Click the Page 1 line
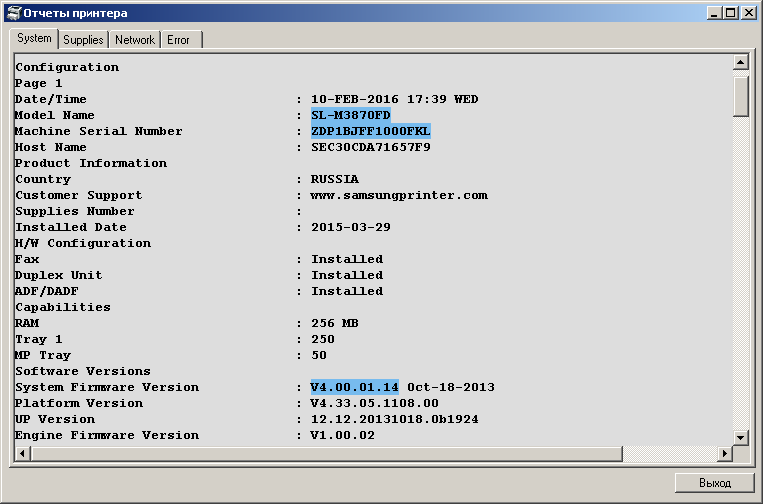763x504 pixels. click(38, 83)
